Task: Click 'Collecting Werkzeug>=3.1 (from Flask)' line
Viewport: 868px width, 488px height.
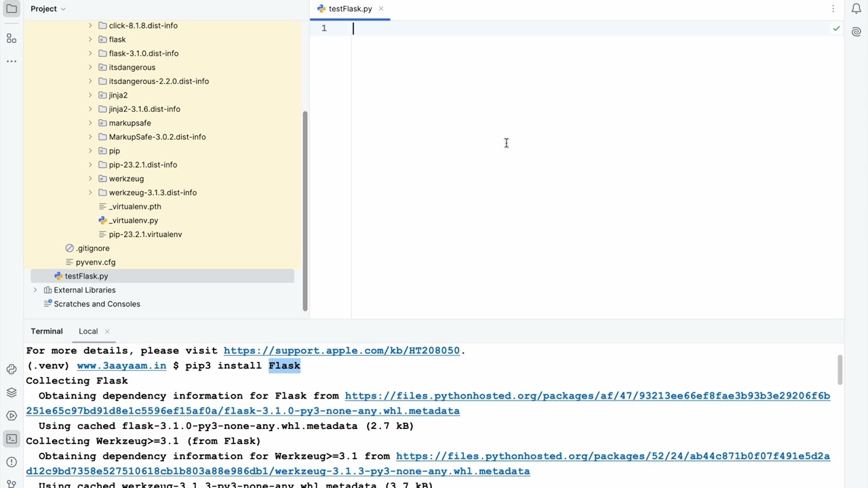Action: coord(143,441)
